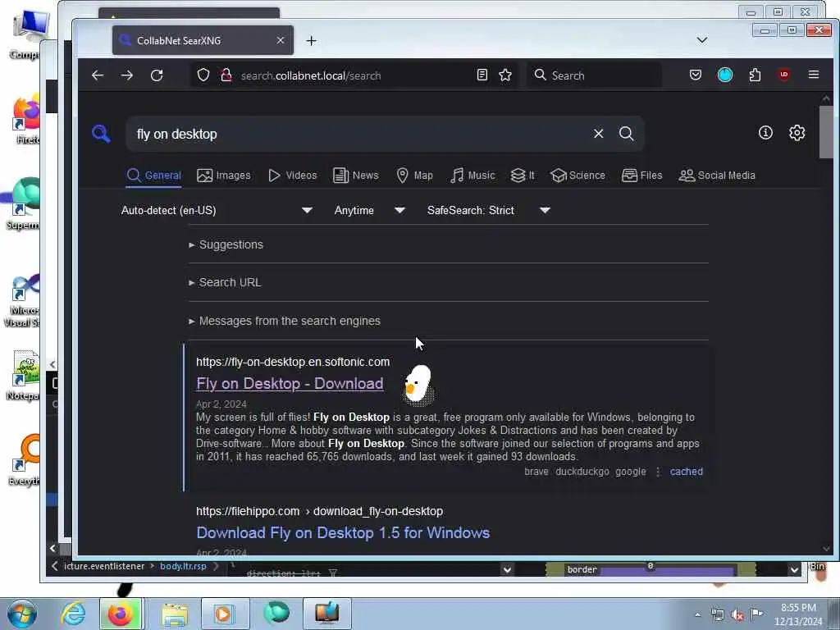Switch to Firefox in the taskbar

point(121,614)
